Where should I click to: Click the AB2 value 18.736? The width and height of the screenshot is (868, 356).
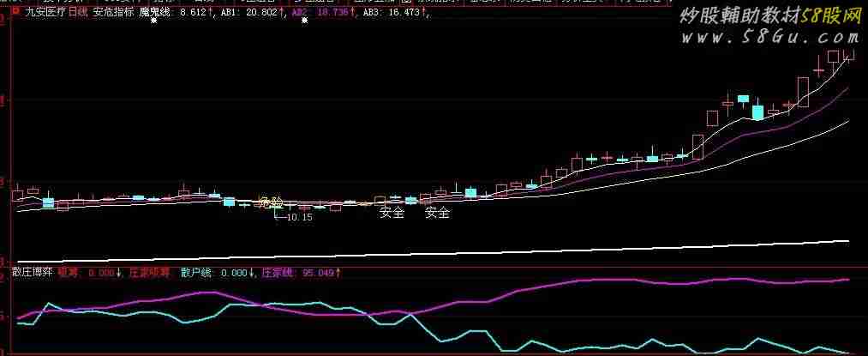[x=333, y=13]
